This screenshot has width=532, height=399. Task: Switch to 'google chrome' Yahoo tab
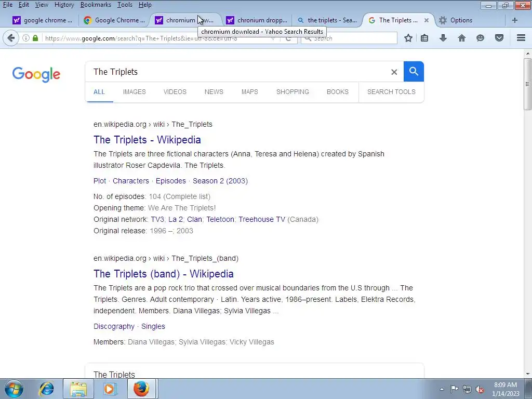[43, 20]
